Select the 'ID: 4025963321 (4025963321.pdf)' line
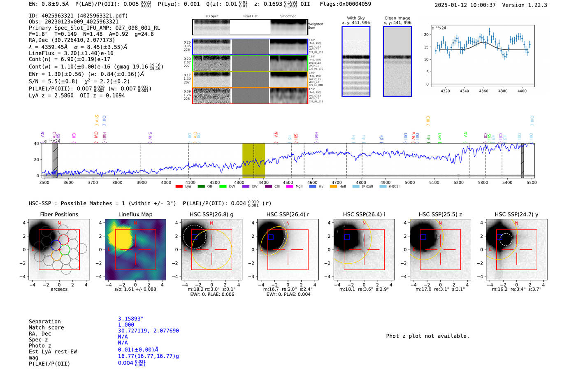576x392 pixels. coord(78,16)
